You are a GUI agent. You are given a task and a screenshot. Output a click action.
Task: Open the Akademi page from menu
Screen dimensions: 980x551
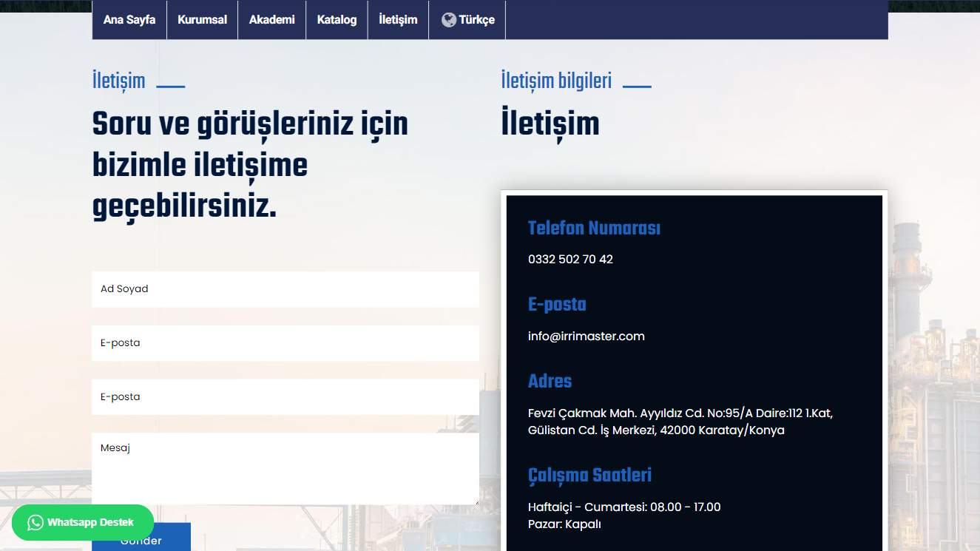pyautogui.click(x=271, y=20)
